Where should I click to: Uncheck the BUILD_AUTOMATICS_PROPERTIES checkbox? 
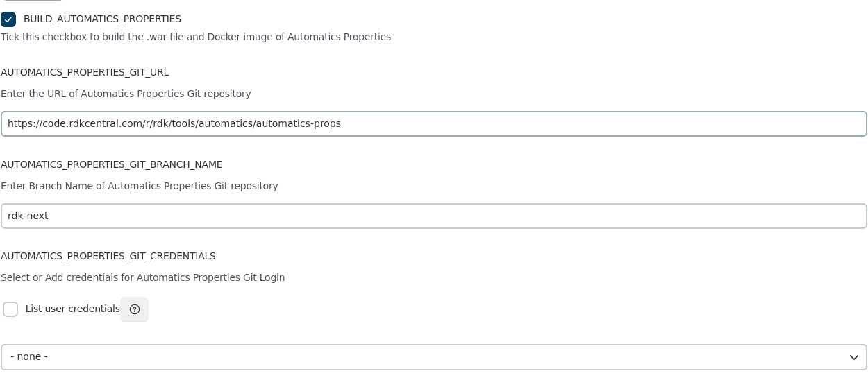8,19
